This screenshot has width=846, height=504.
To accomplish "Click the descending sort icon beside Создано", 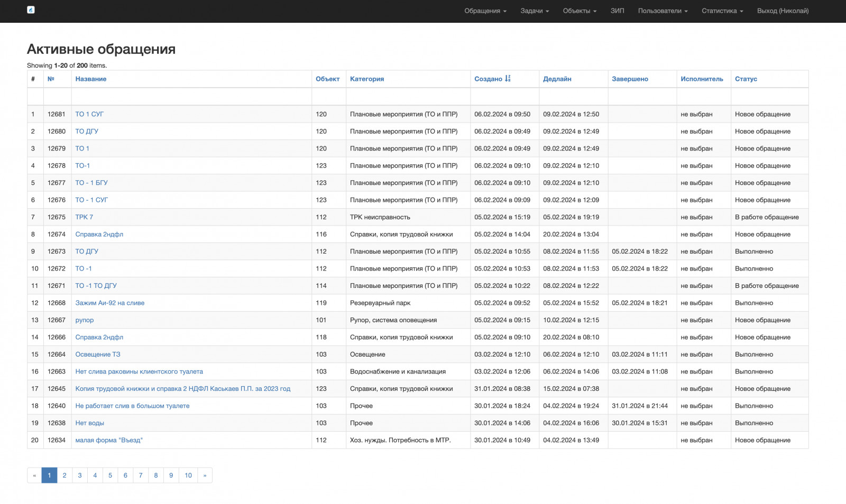I will pos(508,79).
